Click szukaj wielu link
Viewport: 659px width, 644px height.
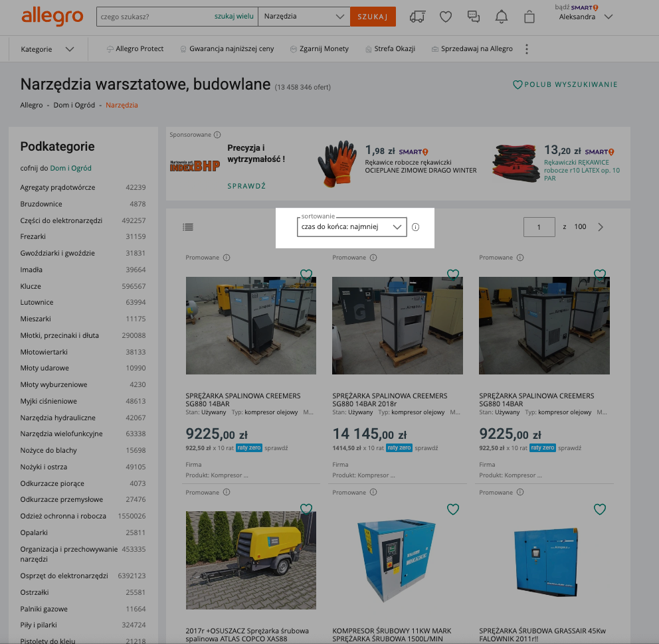pyautogui.click(x=234, y=17)
